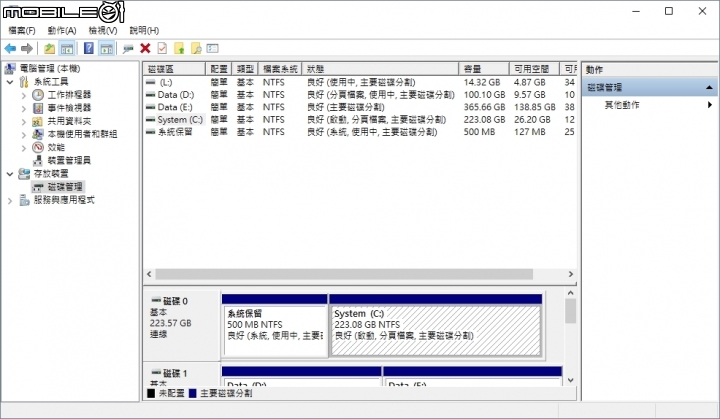Expand the 本機使用者和群組 node arrow
This screenshot has width=720, height=419.
tap(24, 135)
